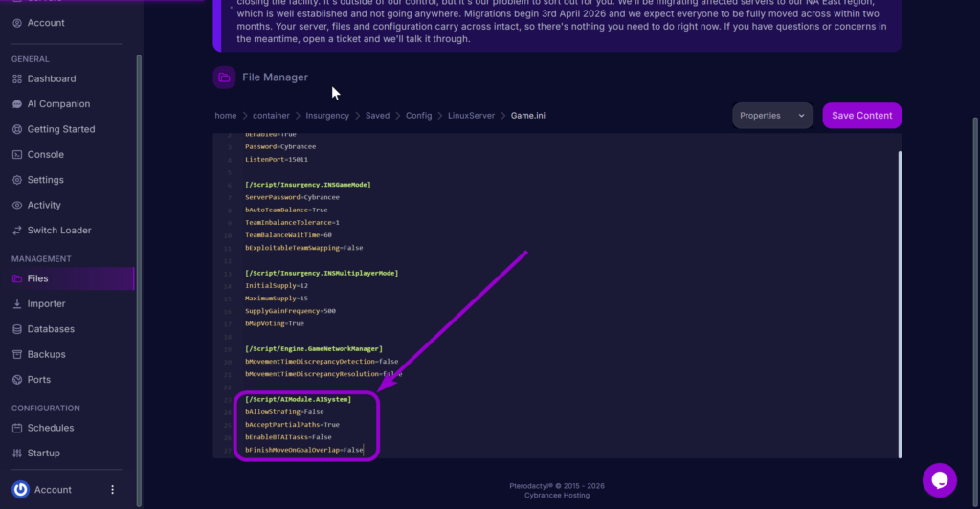Open the Schedules page

click(51, 428)
